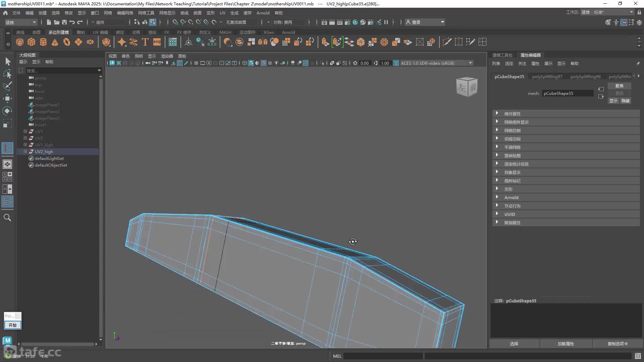Click the outliner search field
644x362 pixels.
[64, 70]
